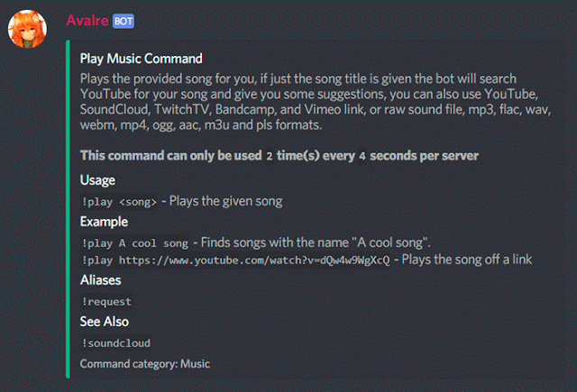This screenshot has height=392, width=577.
Task: Click the Command category: Music footer
Action: [x=145, y=364]
